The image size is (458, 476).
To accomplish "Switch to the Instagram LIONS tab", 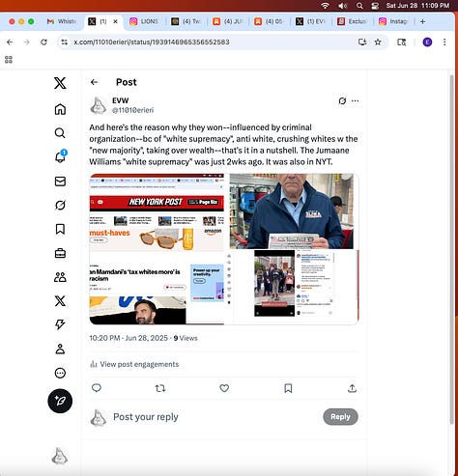I will (x=144, y=21).
